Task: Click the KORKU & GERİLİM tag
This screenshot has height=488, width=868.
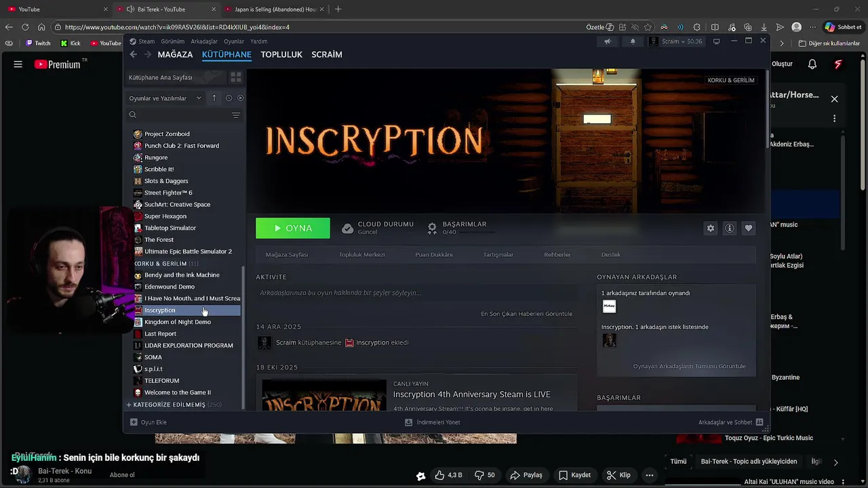Action: tap(730, 80)
